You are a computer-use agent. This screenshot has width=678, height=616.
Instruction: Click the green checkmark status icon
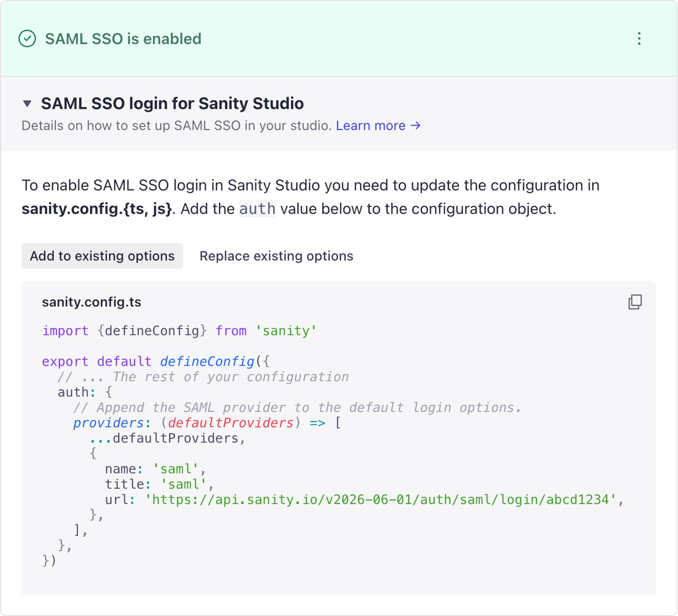(27, 39)
